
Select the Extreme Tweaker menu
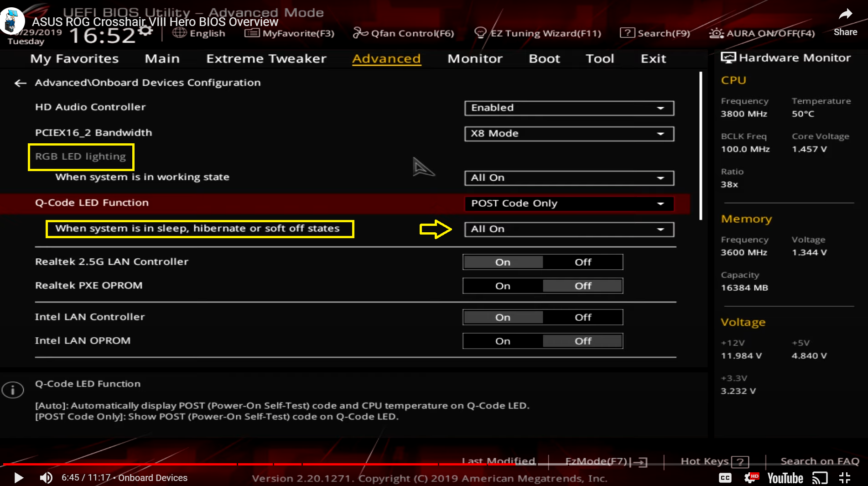pyautogui.click(x=266, y=58)
